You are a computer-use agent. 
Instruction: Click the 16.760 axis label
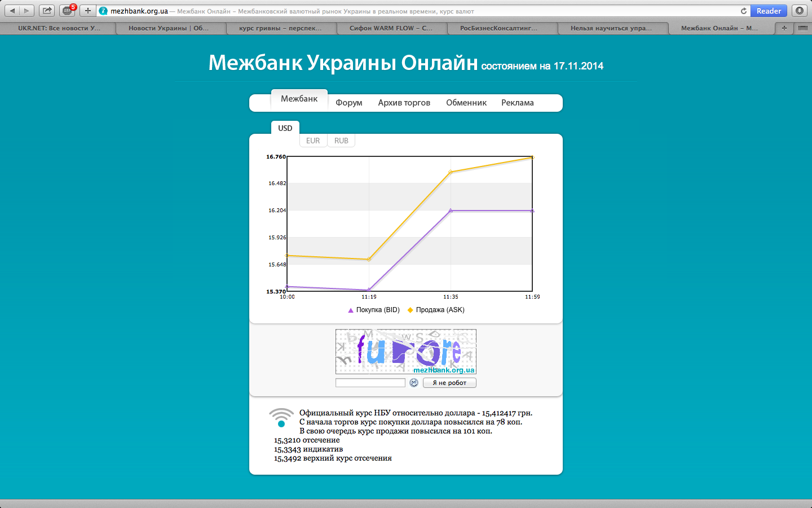(x=276, y=157)
